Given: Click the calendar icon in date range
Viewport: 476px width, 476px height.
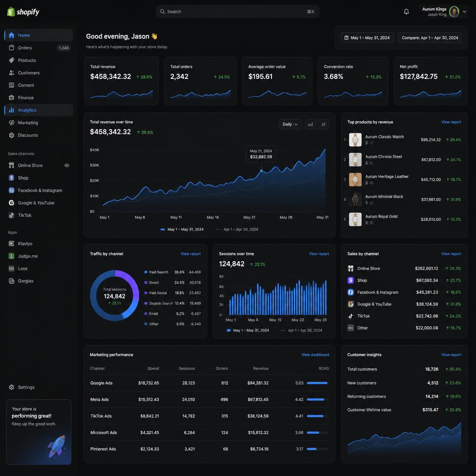Looking at the screenshot, I should click(346, 38).
